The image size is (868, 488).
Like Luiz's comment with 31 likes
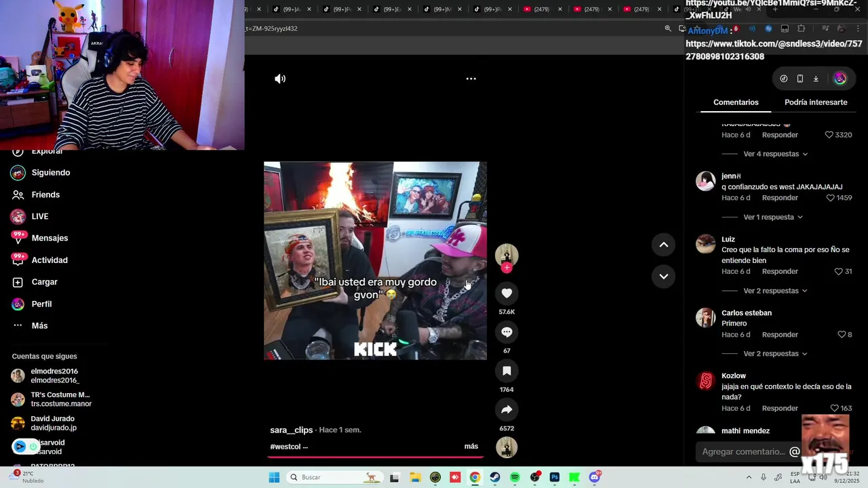(838, 271)
